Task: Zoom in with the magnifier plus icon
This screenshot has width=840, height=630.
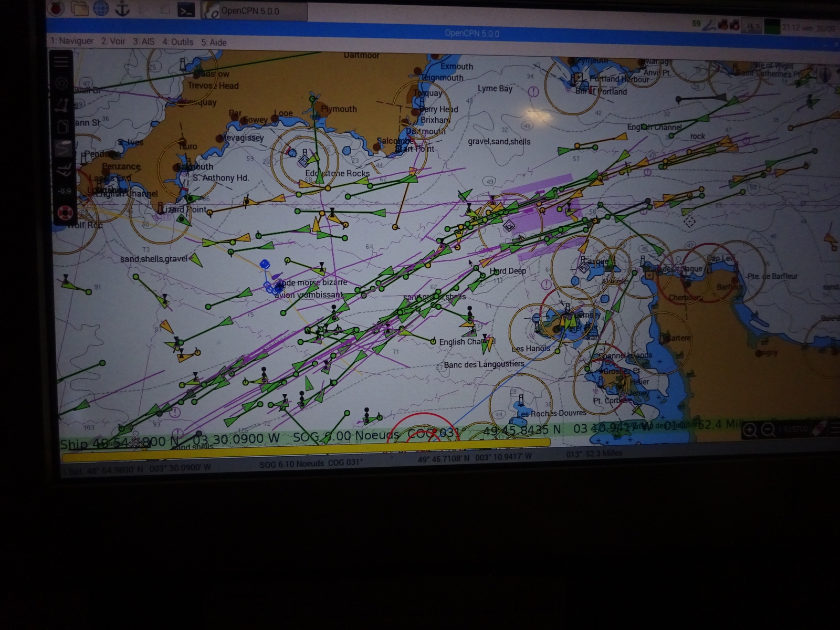Action: (750, 430)
